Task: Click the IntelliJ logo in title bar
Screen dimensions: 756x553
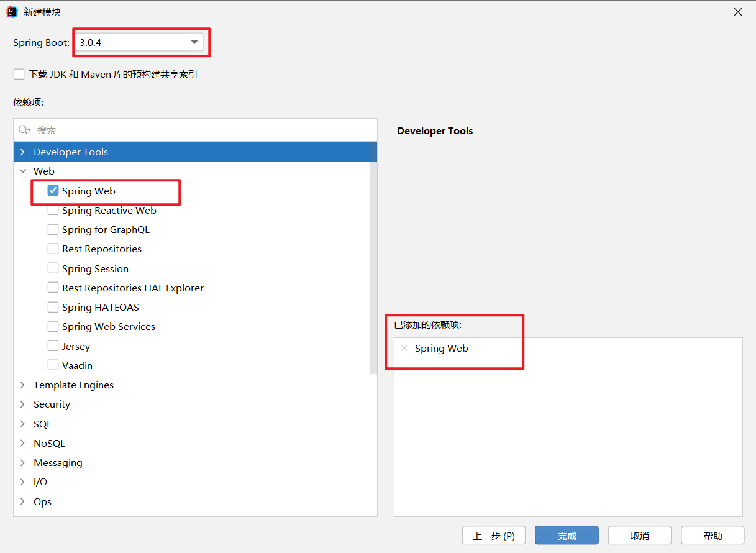Action: [12, 12]
